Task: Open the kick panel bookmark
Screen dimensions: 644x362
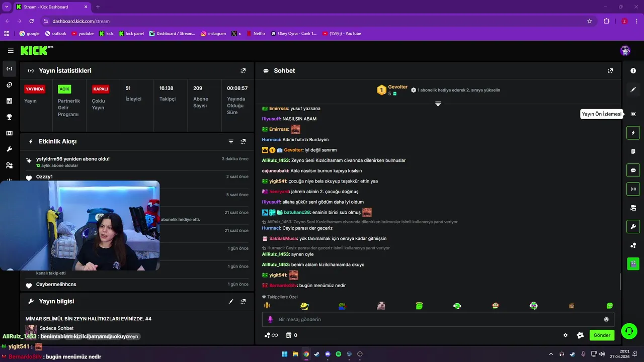Action: point(131,34)
